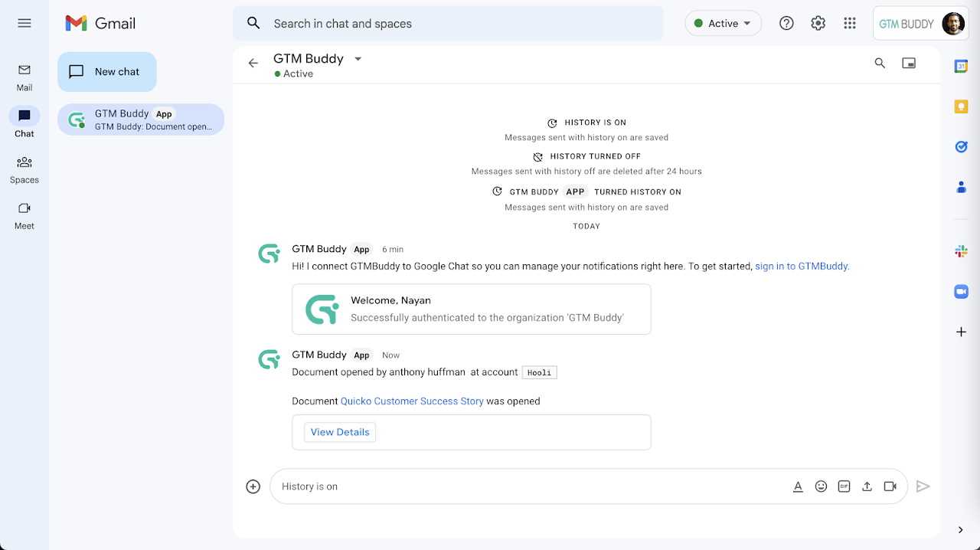Open the plus attachment menu in composer
980x550 pixels.
(x=253, y=486)
